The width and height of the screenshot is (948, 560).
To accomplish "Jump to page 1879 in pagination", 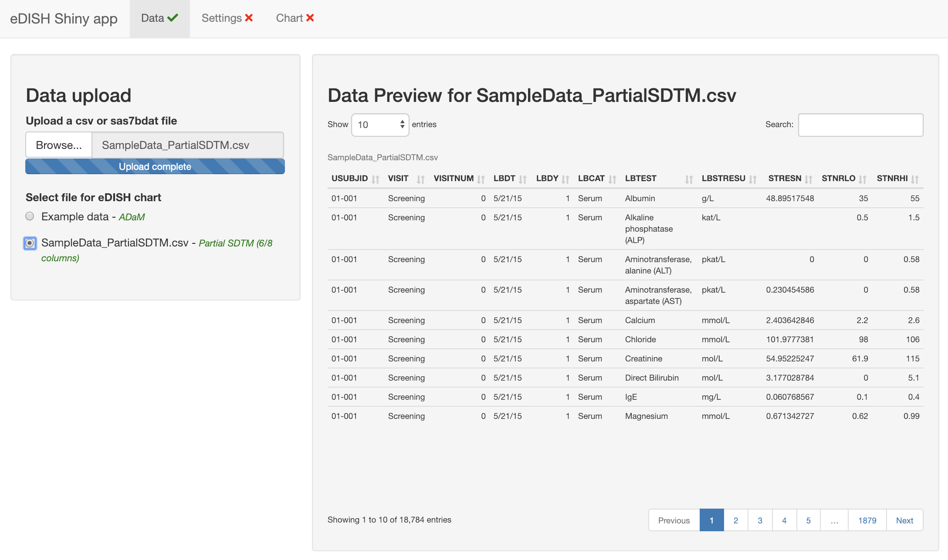I will point(867,520).
